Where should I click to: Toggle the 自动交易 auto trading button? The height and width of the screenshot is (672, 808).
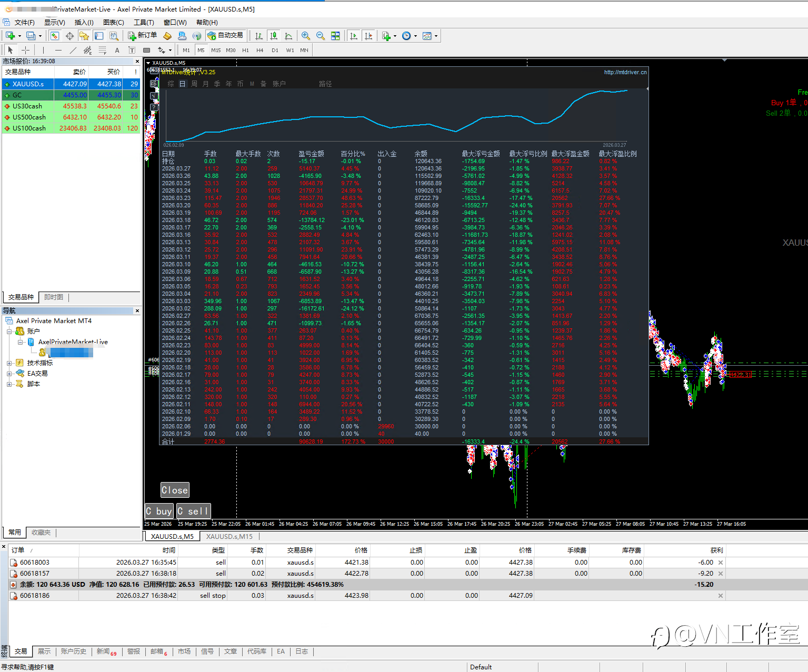(x=225, y=36)
